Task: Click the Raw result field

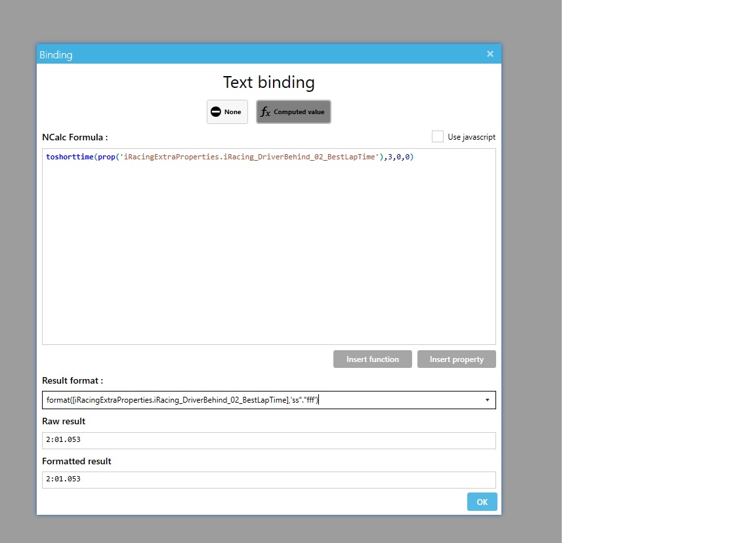Action: 268,440
